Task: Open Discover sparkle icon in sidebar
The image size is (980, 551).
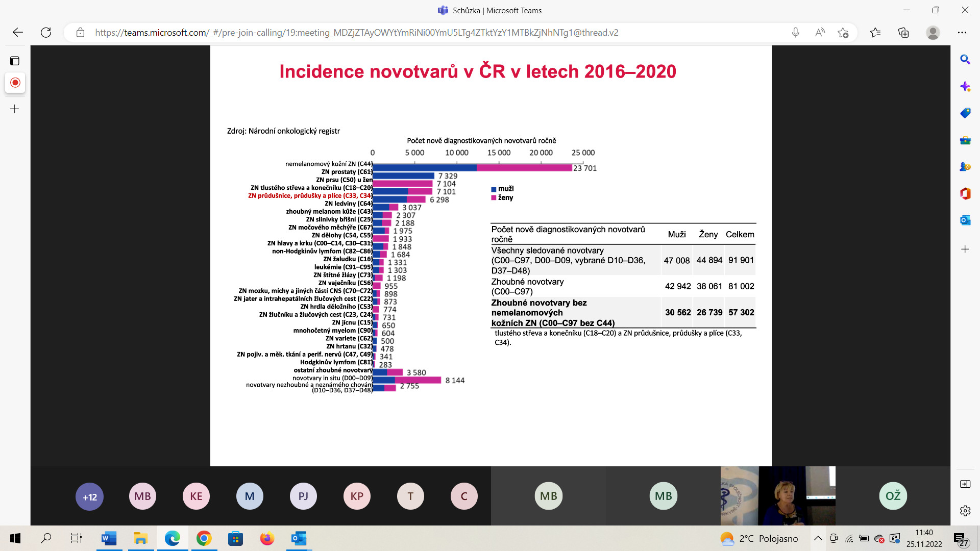Action: (965, 86)
